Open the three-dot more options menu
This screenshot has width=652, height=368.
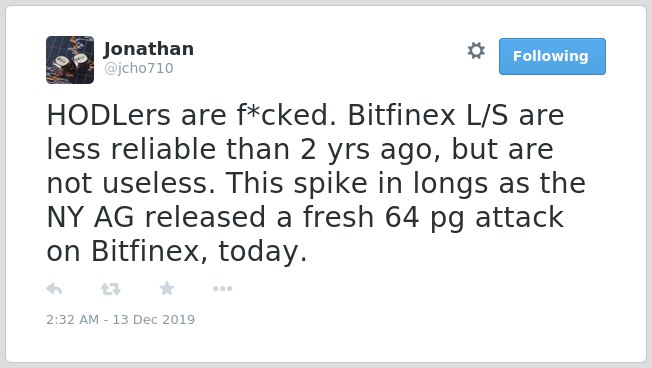222,289
